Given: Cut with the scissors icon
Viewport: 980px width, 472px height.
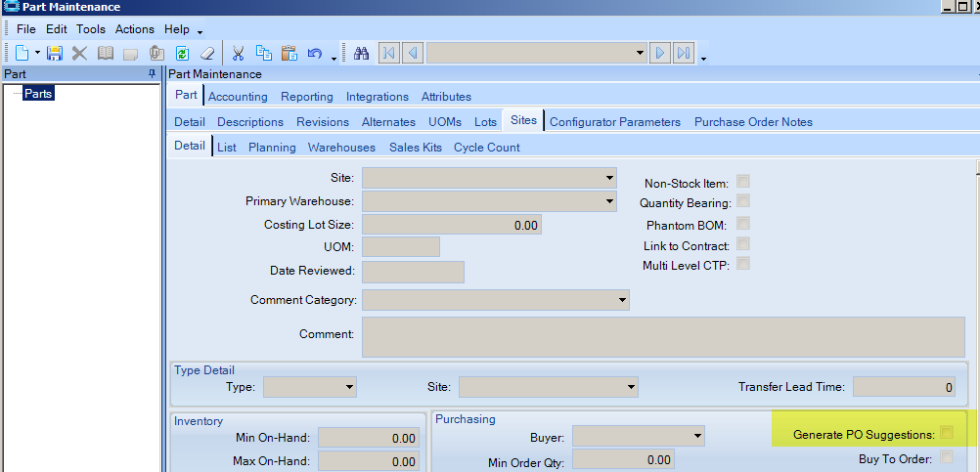Looking at the screenshot, I should coord(238,53).
